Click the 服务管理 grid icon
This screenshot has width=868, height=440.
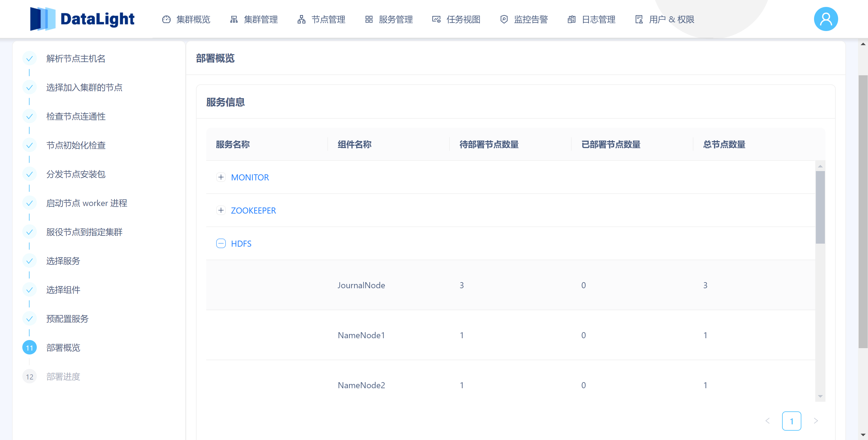[369, 20]
